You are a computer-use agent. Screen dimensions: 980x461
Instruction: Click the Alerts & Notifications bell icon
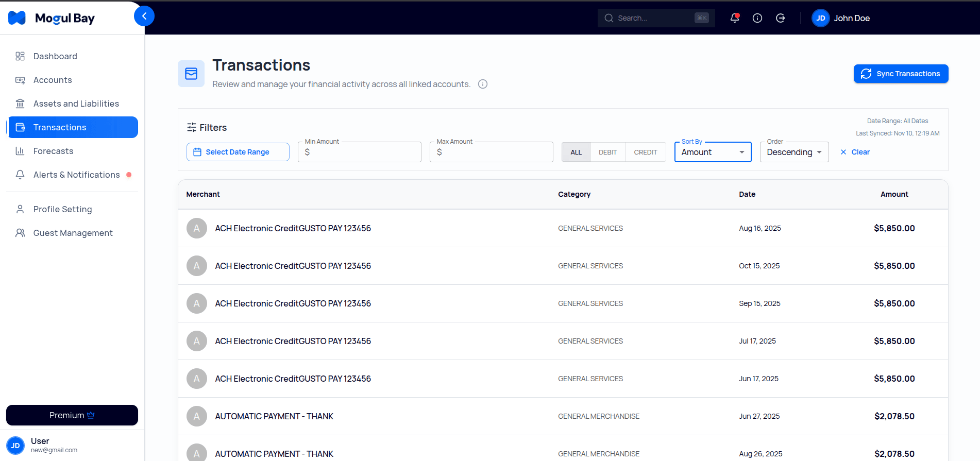[x=20, y=175]
